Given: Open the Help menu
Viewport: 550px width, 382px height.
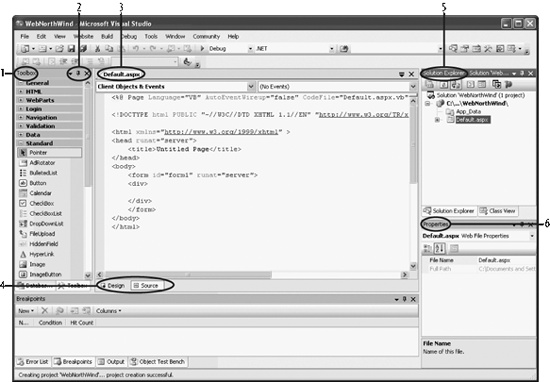Looking at the screenshot, I should pos(233,36).
